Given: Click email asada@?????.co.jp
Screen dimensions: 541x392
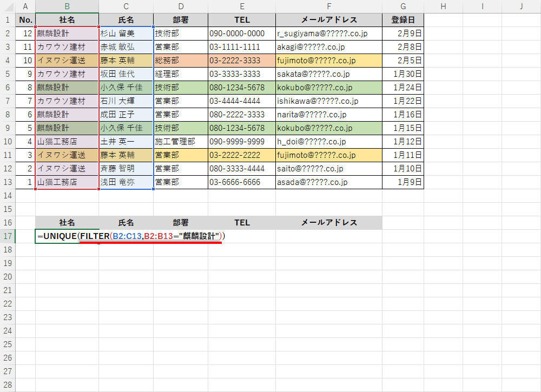Looking at the screenshot, I should pos(329,182).
